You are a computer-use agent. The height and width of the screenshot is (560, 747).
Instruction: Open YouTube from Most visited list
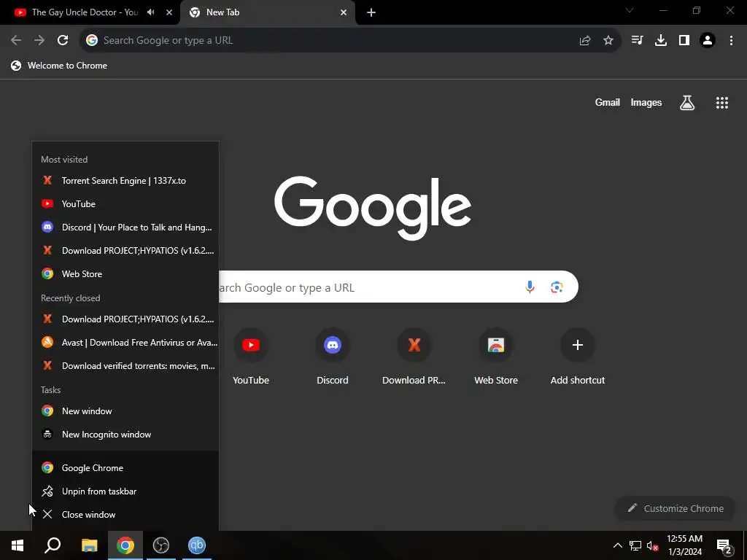coord(125,204)
